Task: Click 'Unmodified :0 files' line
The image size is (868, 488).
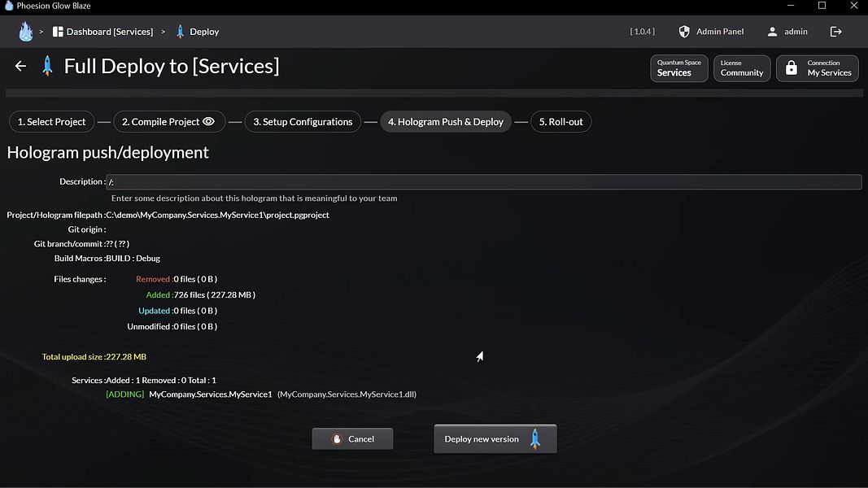Action: [172, 326]
